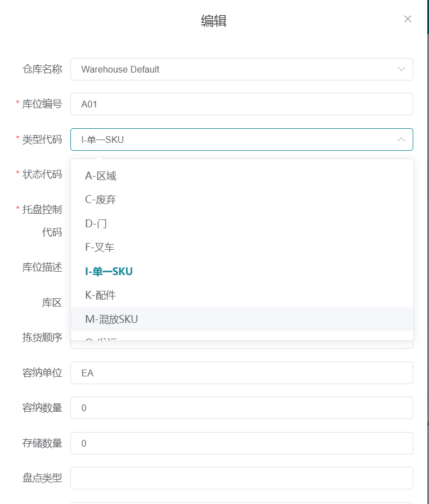Close the 编辑 dialog
429x504 pixels.
(x=408, y=19)
